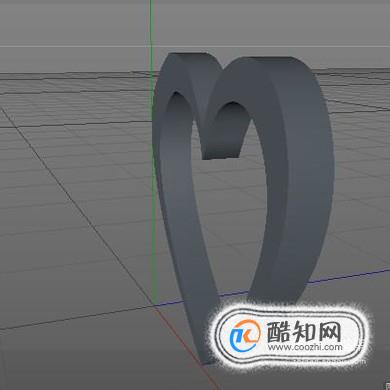
Task: Open the www.coozhi.com link
Action: pyautogui.click(x=305, y=347)
